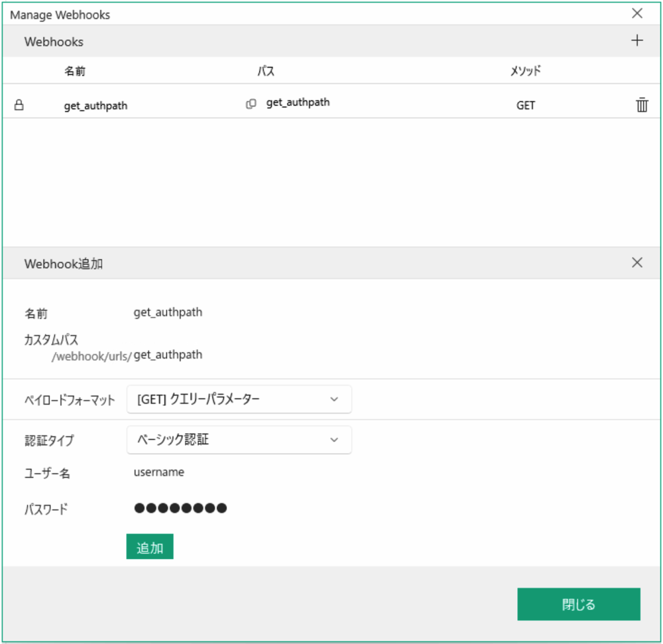Click the メソッド column header

click(x=525, y=70)
